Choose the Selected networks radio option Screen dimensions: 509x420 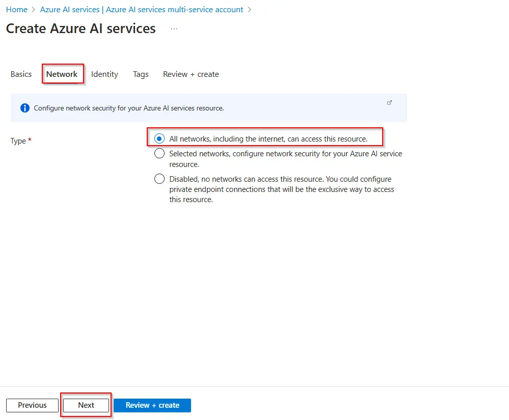160,154
